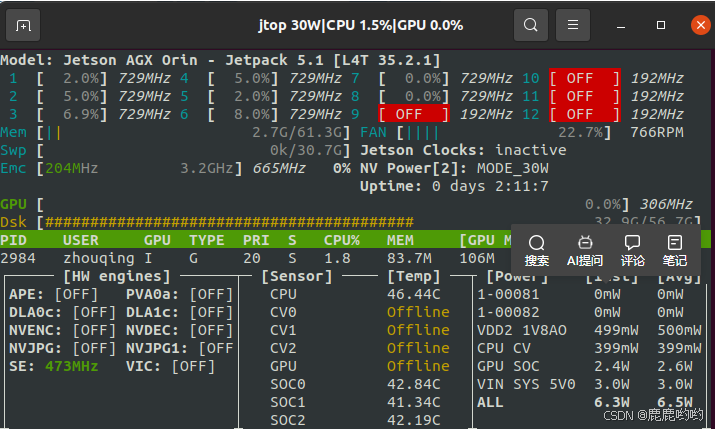The height and width of the screenshot is (429, 715).
Task: Click the CV0 Offline temperature status
Action: click(418, 312)
